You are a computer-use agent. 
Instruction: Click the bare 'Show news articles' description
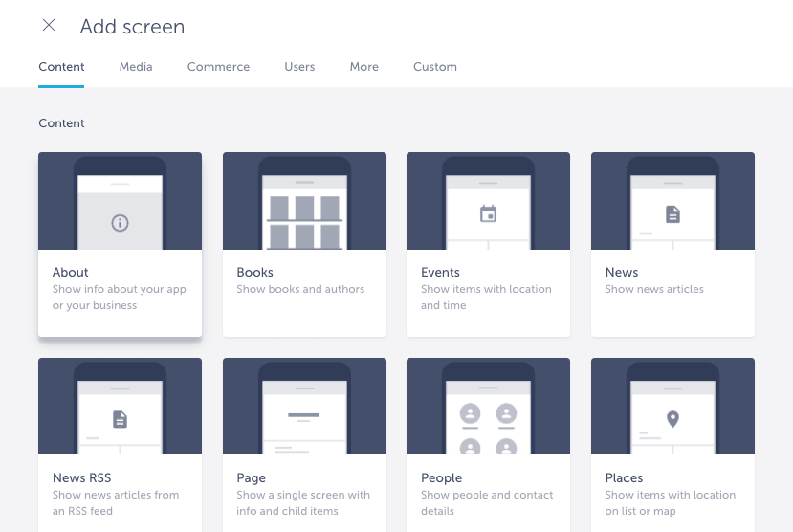point(654,289)
